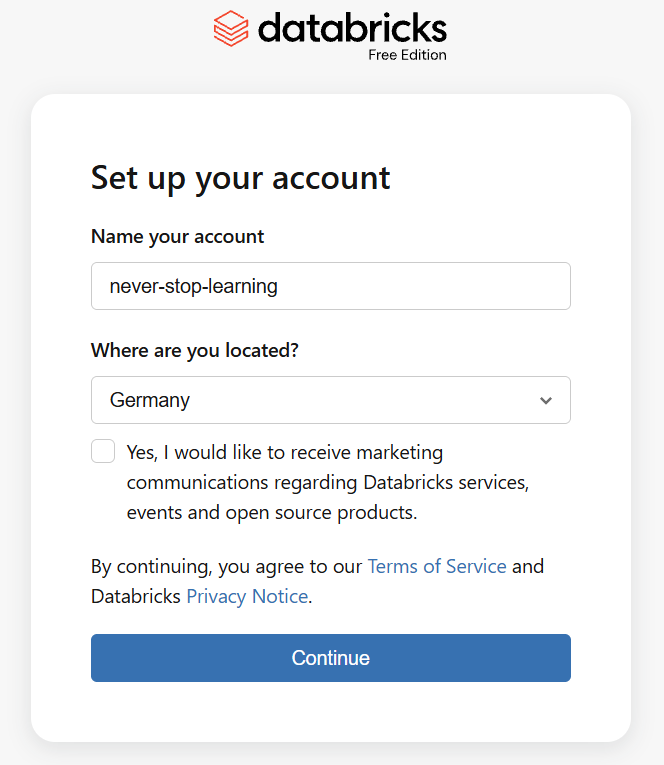Click the Continue button

click(x=331, y=658)
